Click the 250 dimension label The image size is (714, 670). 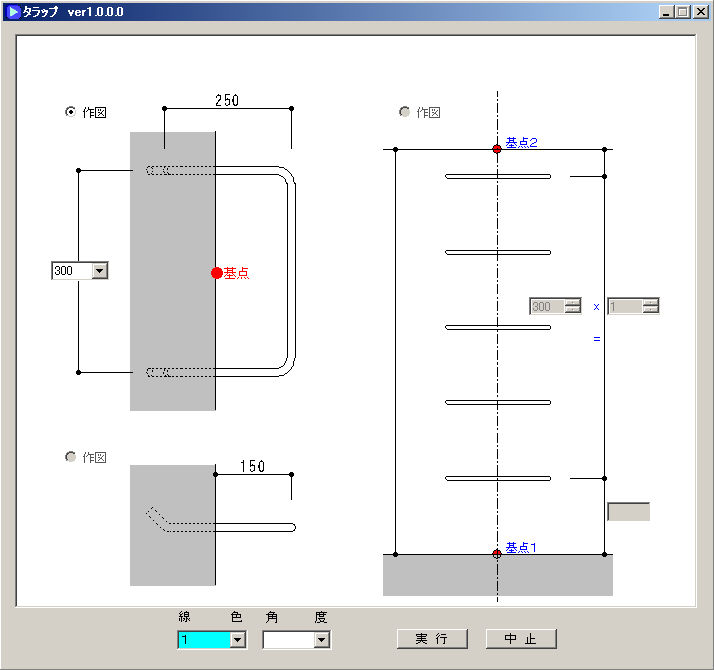(227, 100)
